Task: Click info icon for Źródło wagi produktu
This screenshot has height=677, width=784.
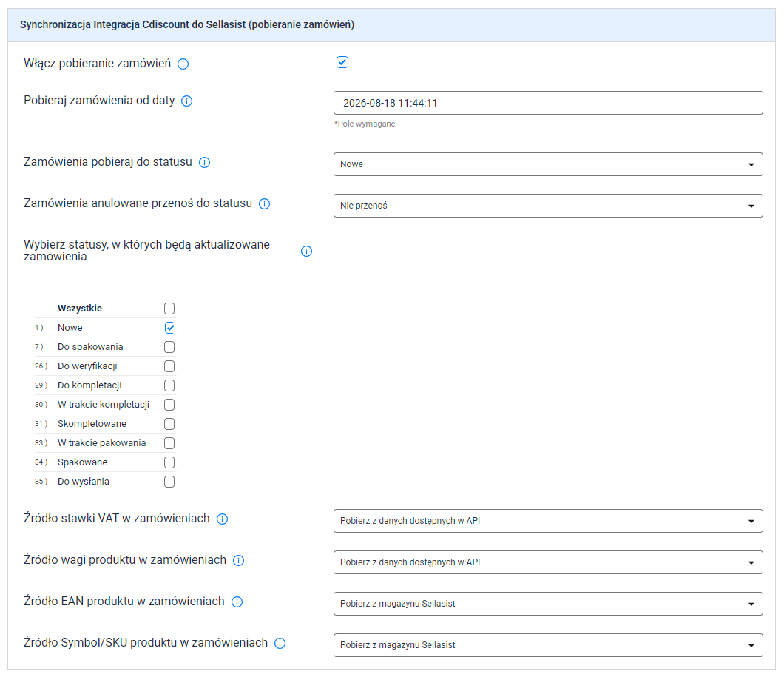Action: coord(238,561)
